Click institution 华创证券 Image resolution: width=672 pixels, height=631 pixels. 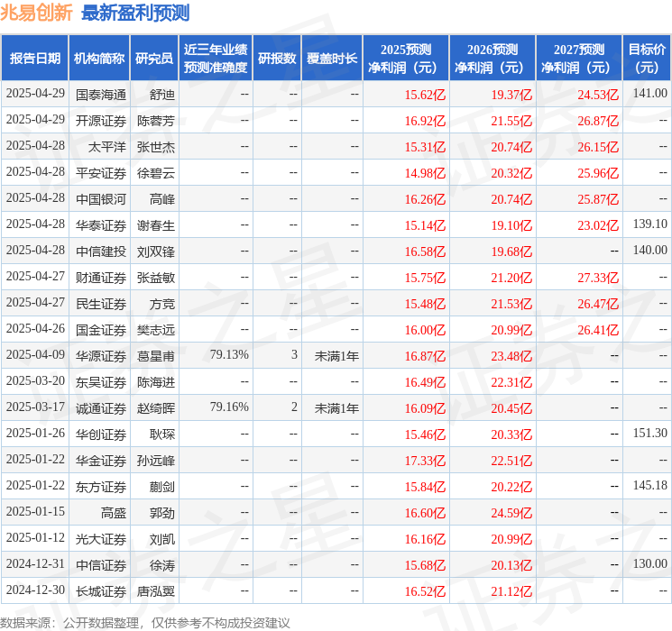click(101, 434)
